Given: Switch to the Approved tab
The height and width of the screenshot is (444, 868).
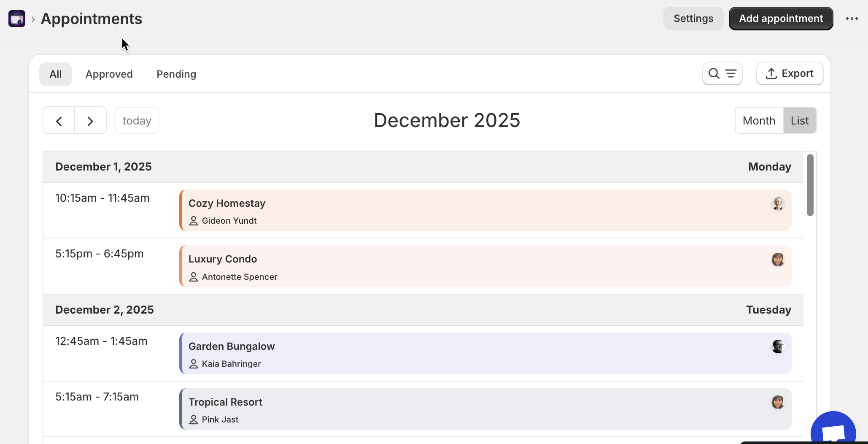Looking at the screenshot, I should pyautogui.click(x=109, y=74).
